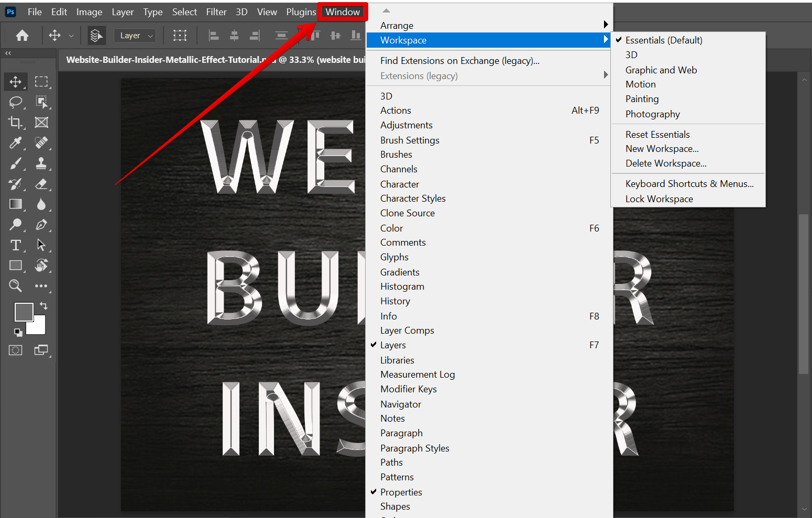Image resolution: width=812 pixels, height=518 pixels.
Task: Select the Crop tool
Action: click(x=15, y=122)
